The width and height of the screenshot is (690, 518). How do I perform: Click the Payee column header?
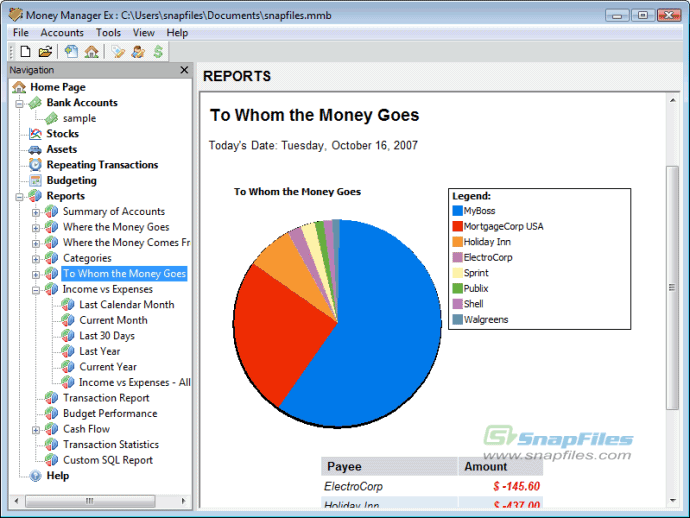(389, 467)
